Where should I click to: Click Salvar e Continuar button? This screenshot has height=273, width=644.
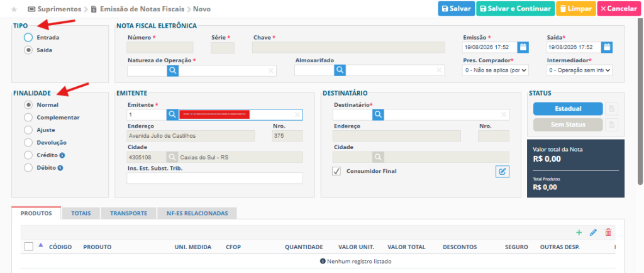click(515, 9)
